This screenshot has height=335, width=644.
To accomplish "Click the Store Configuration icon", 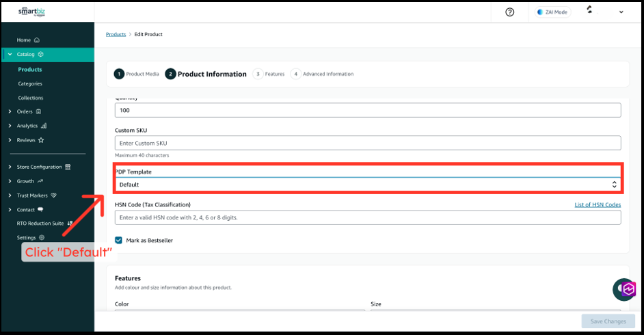I will click(68, 167).
